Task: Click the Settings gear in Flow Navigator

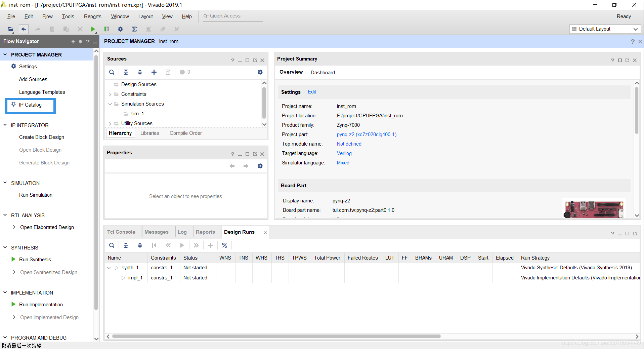Action: point(13,66)
